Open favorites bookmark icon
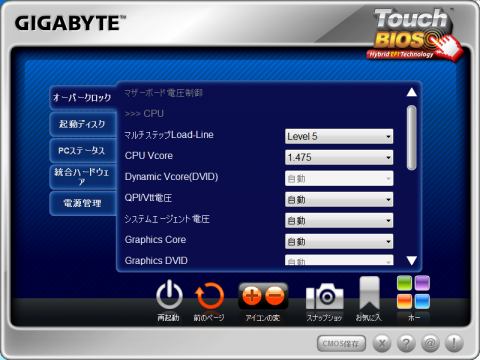 coord(369,293)
